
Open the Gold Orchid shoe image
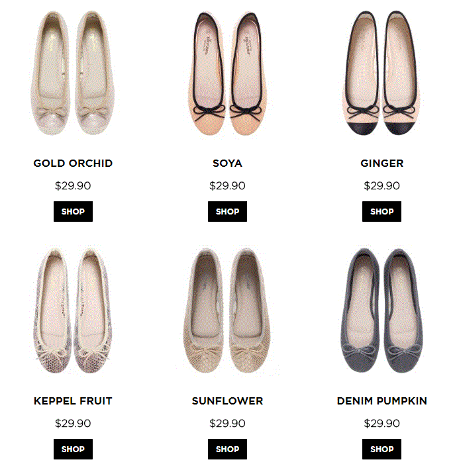[73, 73]
